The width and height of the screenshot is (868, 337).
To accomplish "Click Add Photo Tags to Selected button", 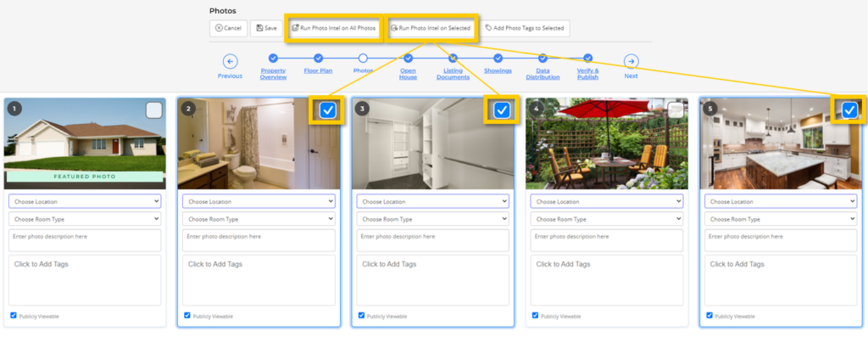I will coord(524,28).
